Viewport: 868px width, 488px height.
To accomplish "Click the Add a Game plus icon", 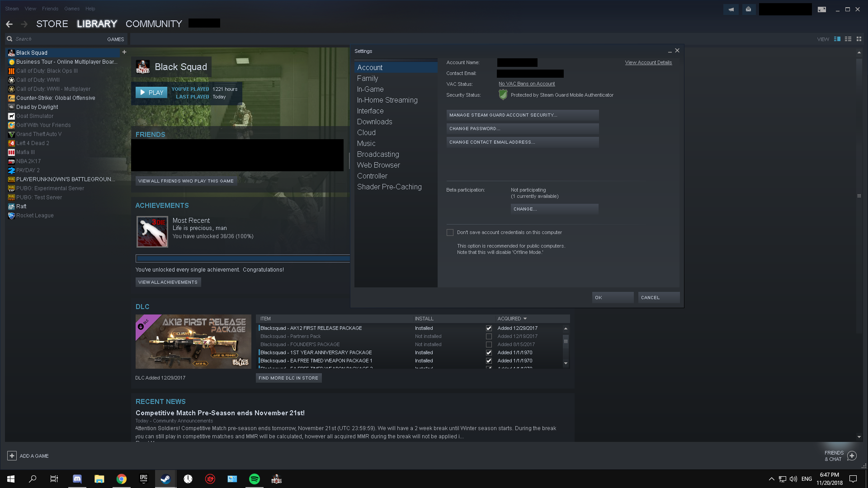I will coord(12,456).
